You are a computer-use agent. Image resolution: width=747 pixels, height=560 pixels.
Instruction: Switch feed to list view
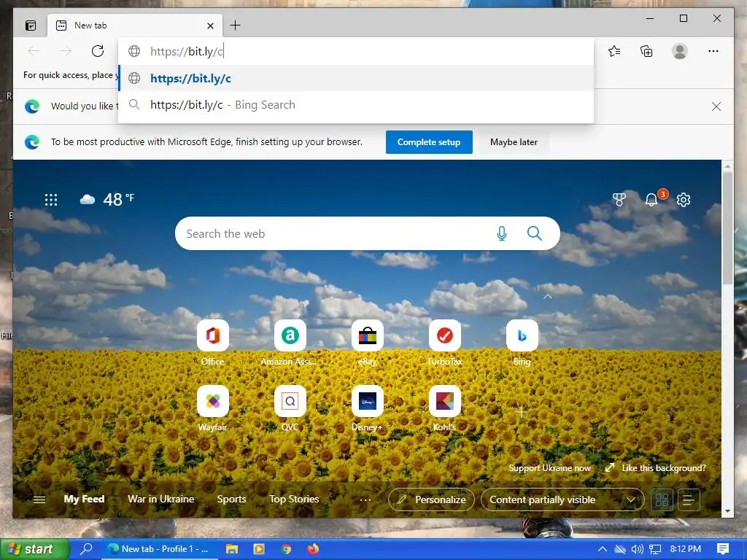pyautogui.click(x=689, y=499)
